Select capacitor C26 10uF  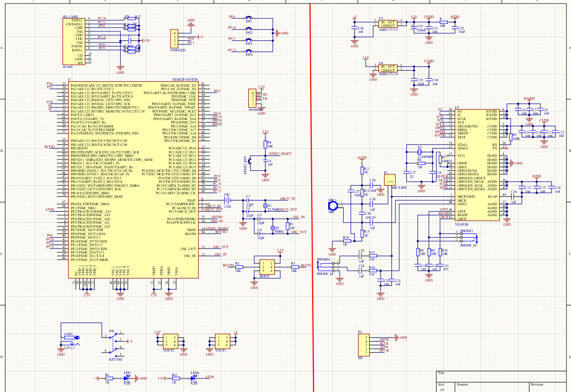coord(373,185)
